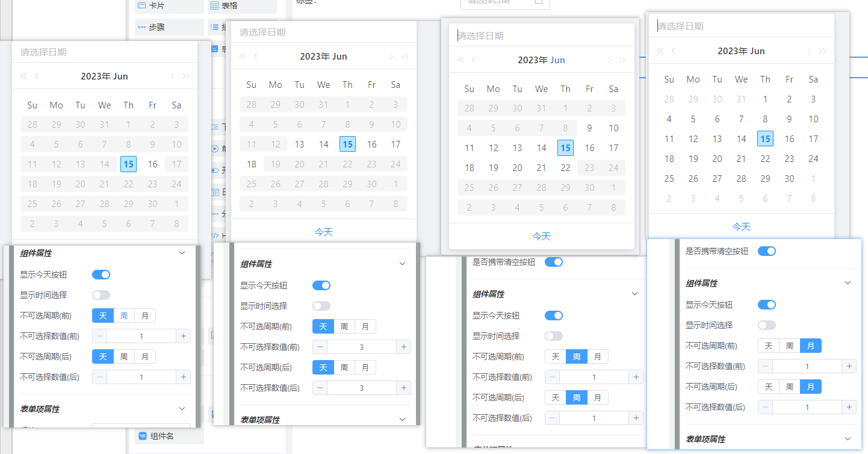Choose 月 for 不可选周期(后) in panel showing value 3
Image resolution: width=868 pixels, height=454 pixels.
click(365, 367)
